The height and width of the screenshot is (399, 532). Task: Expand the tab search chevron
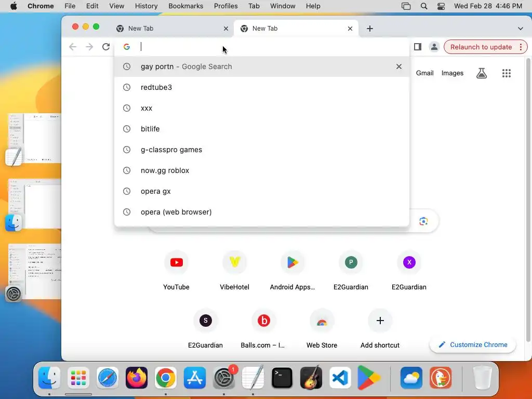tap(521, 29)
